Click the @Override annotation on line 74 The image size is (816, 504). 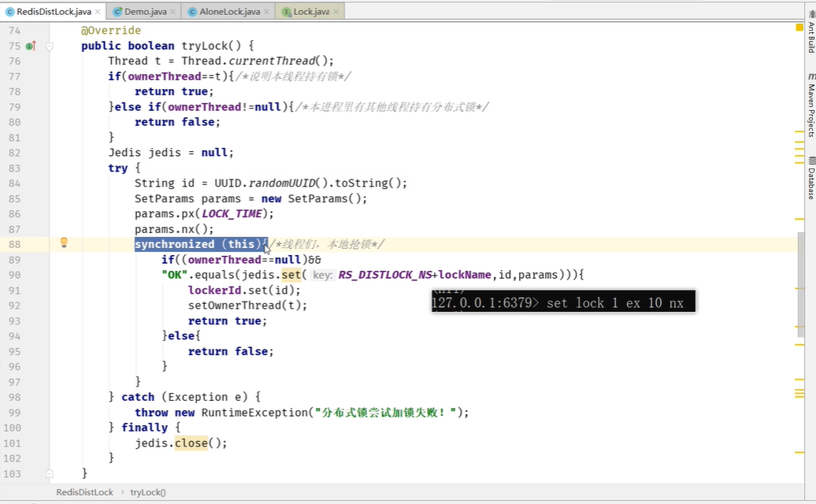click(x=111, y=30)
